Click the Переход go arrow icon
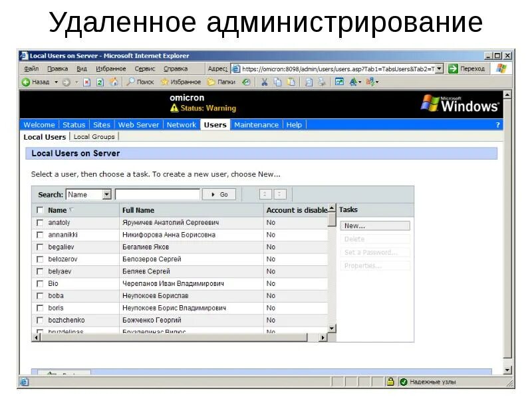Screen dimensions: 532x399 [453, 69]
